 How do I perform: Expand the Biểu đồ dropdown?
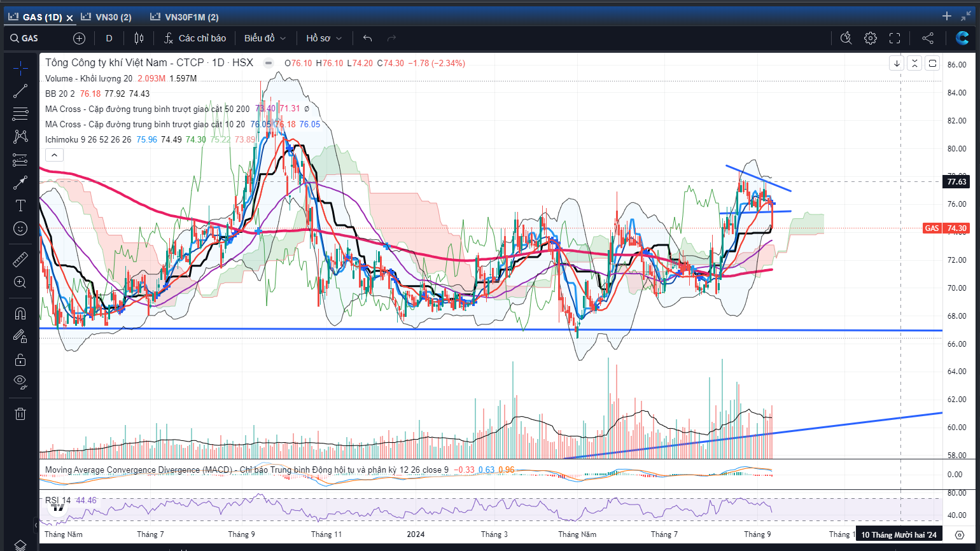point(265,38)
